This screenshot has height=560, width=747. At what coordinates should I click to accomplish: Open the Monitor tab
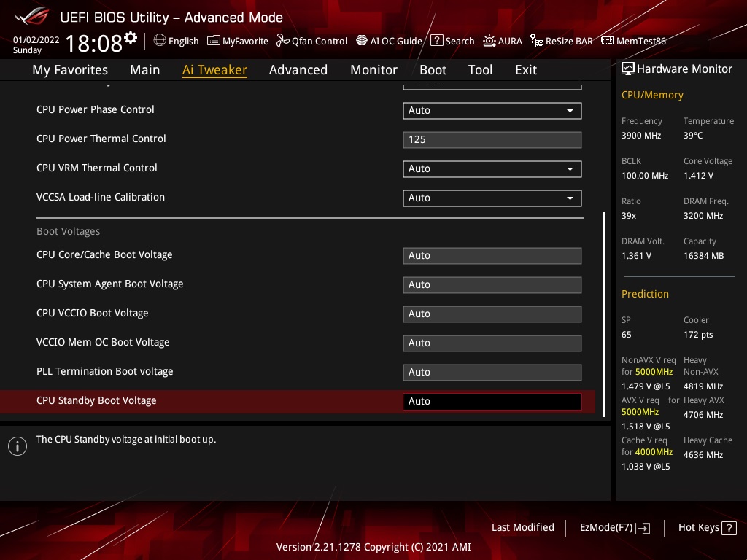point(373,70)
